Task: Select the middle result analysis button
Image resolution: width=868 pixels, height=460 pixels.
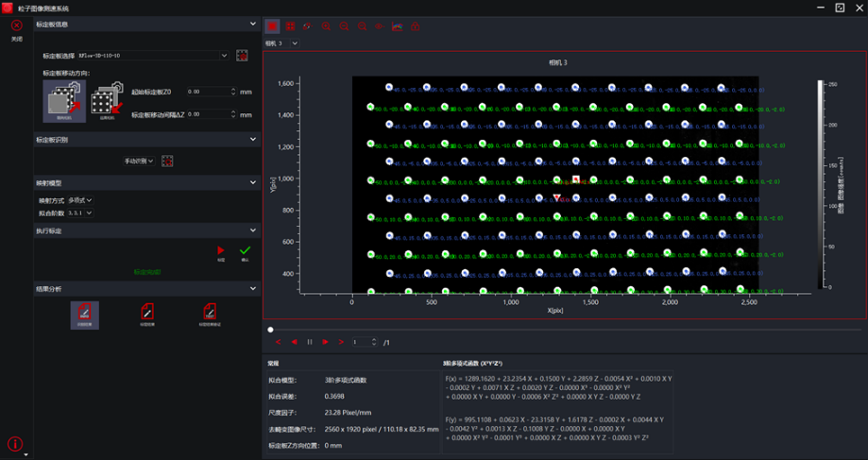Action: click(x=147, y=313)
